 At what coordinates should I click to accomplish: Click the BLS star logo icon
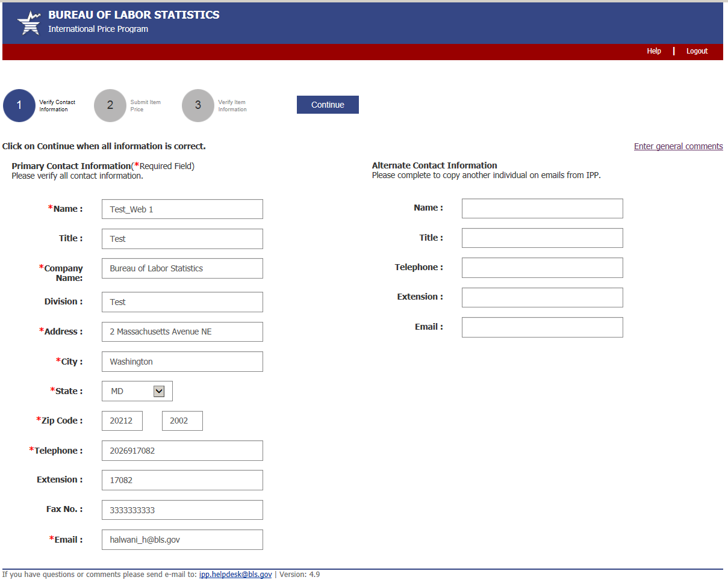pyautogui.click(x=29, y=23)
